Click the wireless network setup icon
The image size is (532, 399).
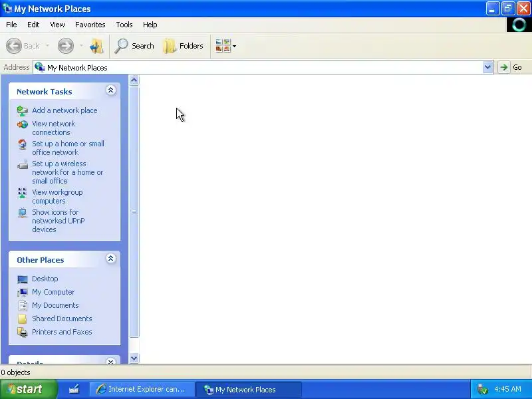tap(23, 165)
